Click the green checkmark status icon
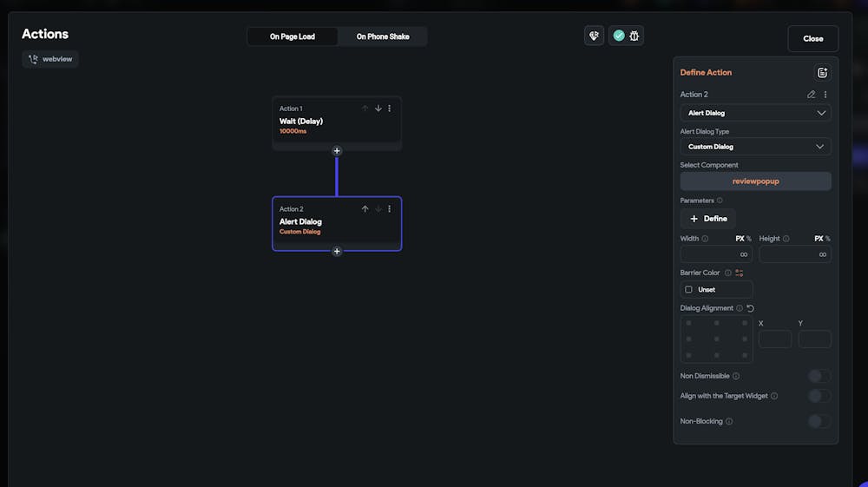 click(619, 36)
